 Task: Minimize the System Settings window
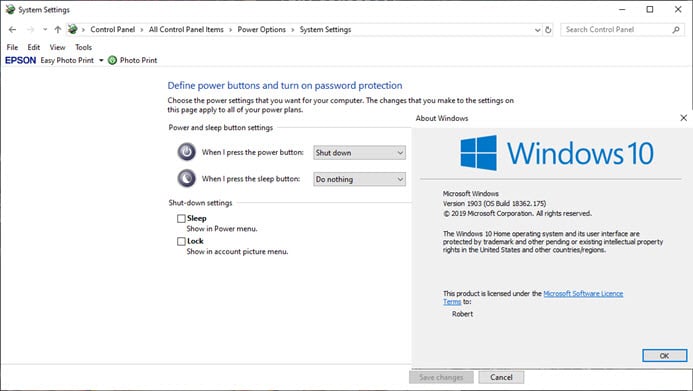[x=622, y=9]
